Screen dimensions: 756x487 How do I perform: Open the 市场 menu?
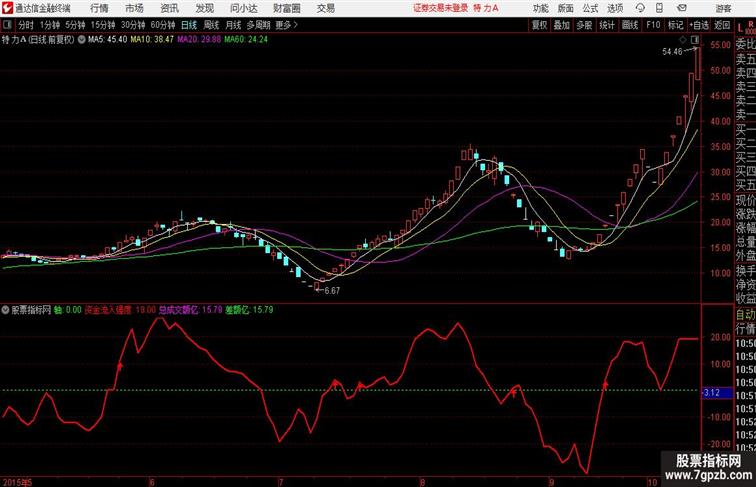click(135, 8)
